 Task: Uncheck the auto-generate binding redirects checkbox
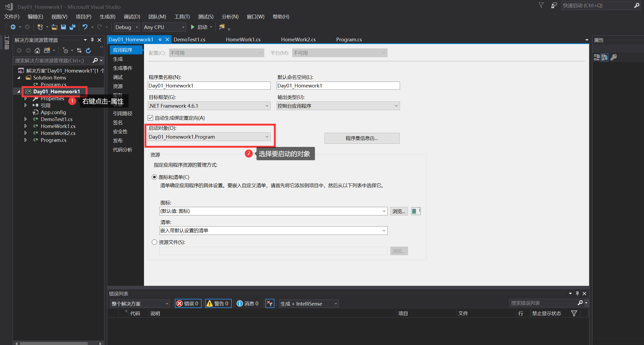pyautogui.click(x=150, y=118)
